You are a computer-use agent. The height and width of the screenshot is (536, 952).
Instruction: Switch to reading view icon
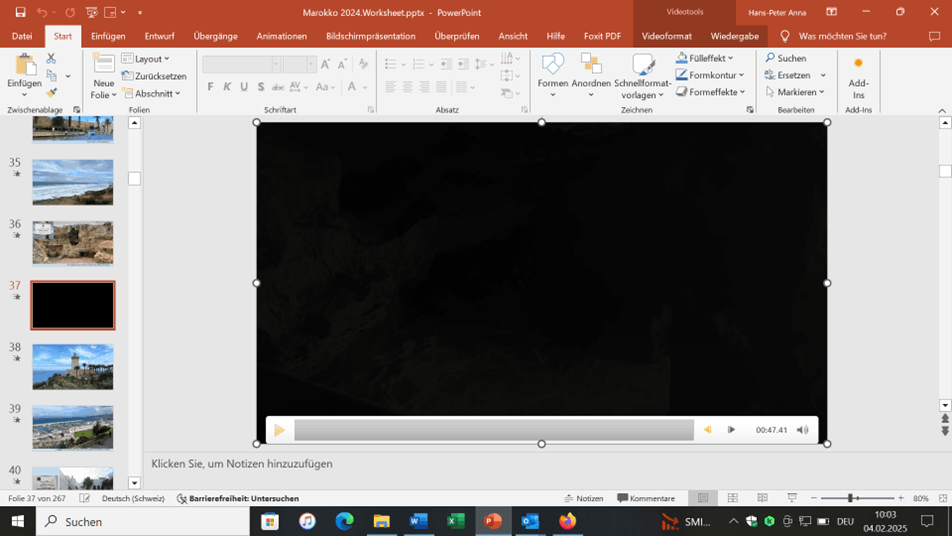(763, 498)
